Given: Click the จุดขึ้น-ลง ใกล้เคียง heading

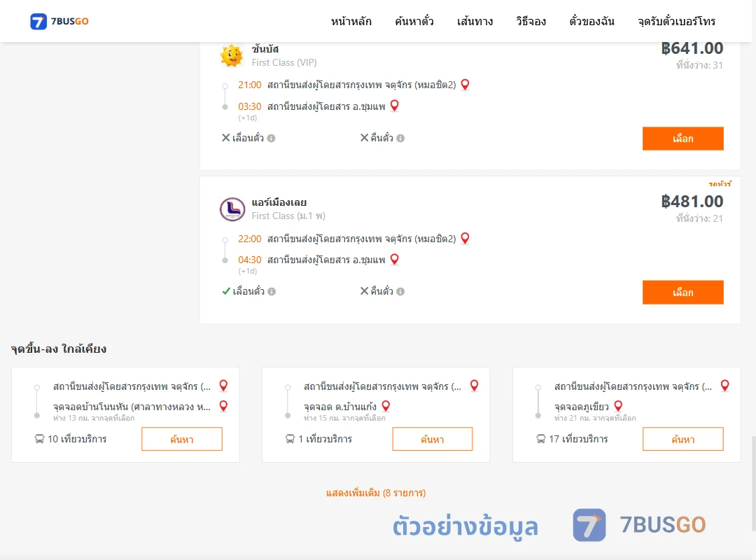Looking at the screenshot, I should pyautogui.click(x=59, y=349).
